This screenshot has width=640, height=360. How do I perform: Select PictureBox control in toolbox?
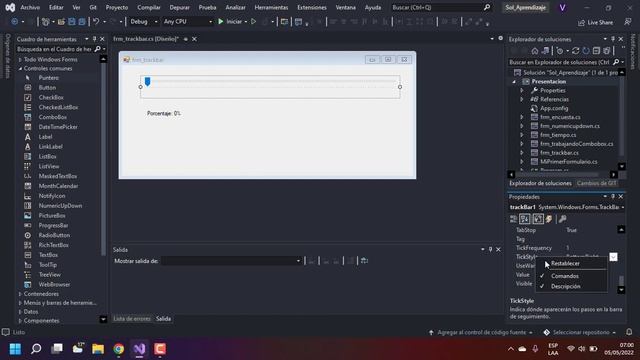52,216
